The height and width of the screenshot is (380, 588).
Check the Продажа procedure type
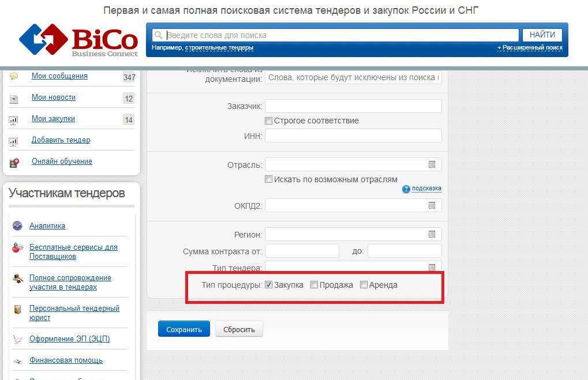point(314,285)
